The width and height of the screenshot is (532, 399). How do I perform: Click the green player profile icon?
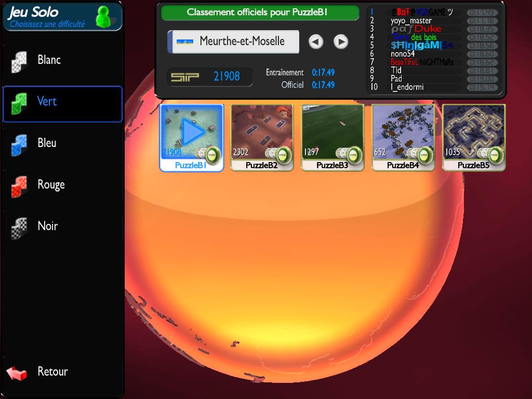tap(104, 17)
